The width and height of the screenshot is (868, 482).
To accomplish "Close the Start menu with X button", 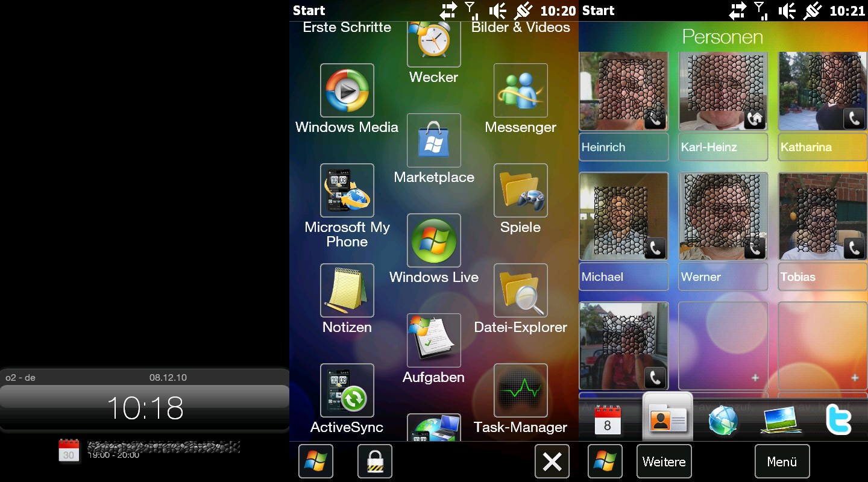I will 552,462.
